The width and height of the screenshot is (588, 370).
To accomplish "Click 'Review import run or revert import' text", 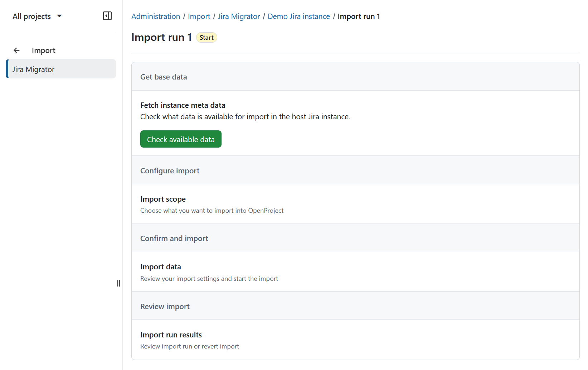I will (190, 346).
